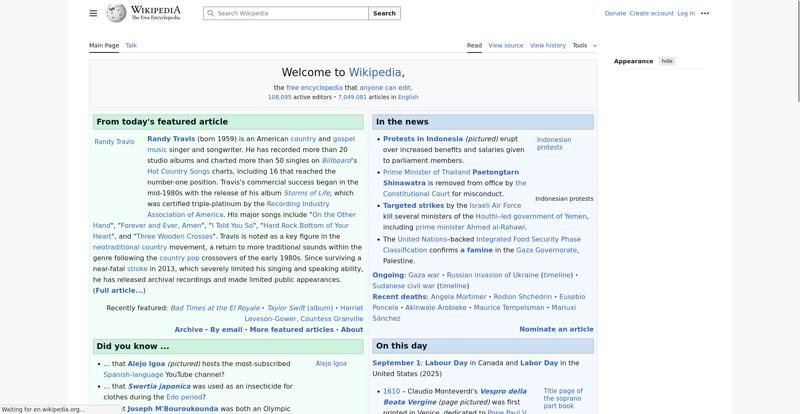Image resolution: width=800 pixels, height=414 pixels.
Task: Open the Joseph M'Bouroukounda link
Action: (x=172, y=409)
